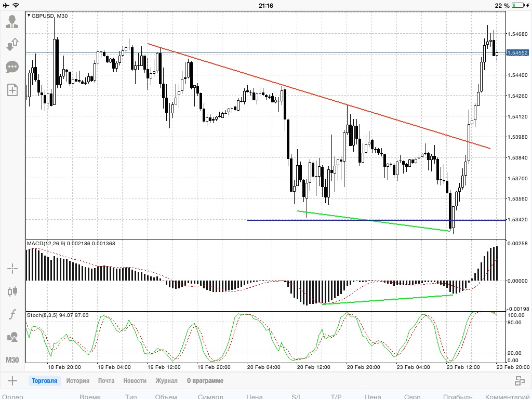532x399 pixels.
Task: Expand the GBPUSD, M30 chart title arrow
Action: (x=29, y=16)
